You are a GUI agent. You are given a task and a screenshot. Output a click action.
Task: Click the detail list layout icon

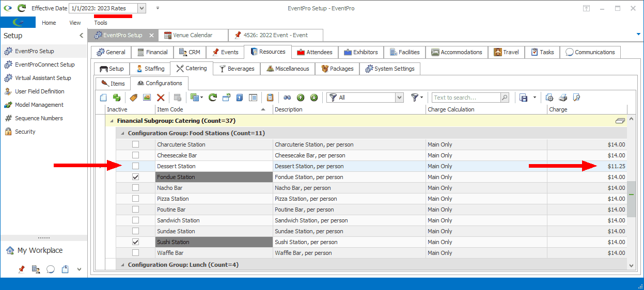253,98
